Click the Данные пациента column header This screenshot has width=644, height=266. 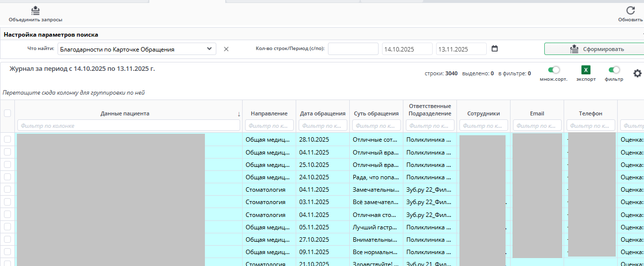point(125,113)
